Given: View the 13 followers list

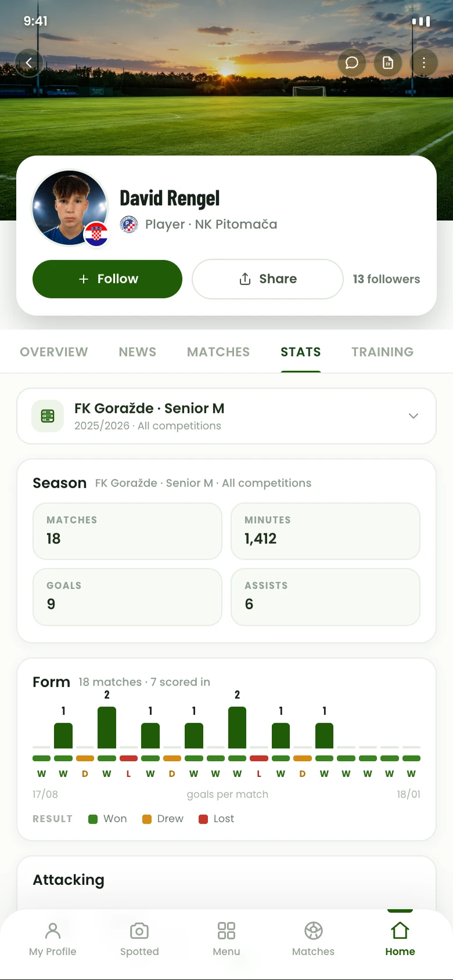Looking at the screenshot, I should coord(386,279).
